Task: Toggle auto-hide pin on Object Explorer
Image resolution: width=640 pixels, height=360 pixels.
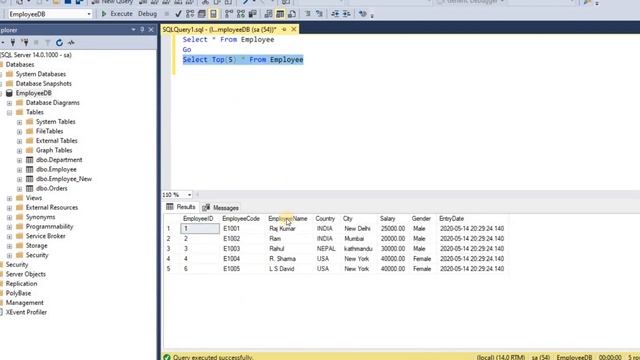Action: [142, 30]
